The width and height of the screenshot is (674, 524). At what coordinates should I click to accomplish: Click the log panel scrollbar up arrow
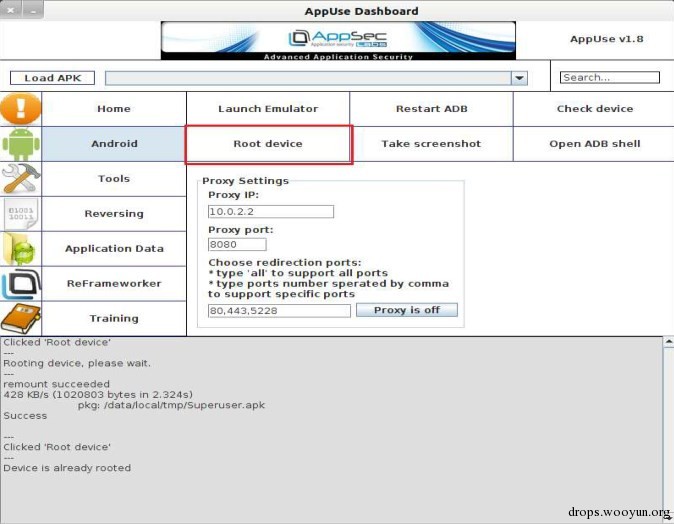(x=669, y=342)
